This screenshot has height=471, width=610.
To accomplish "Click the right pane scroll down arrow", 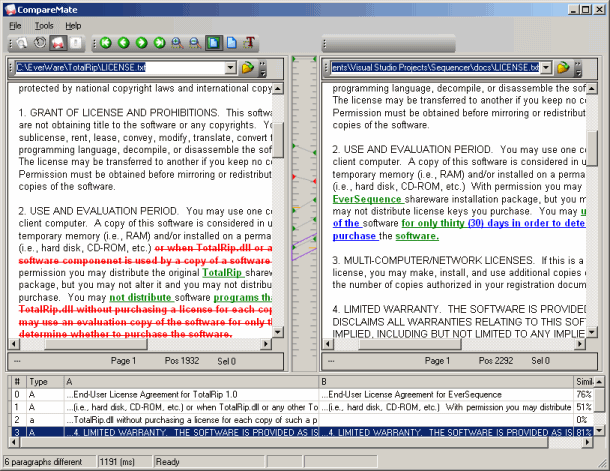I will pyautogui.click(x=592, y=332).
